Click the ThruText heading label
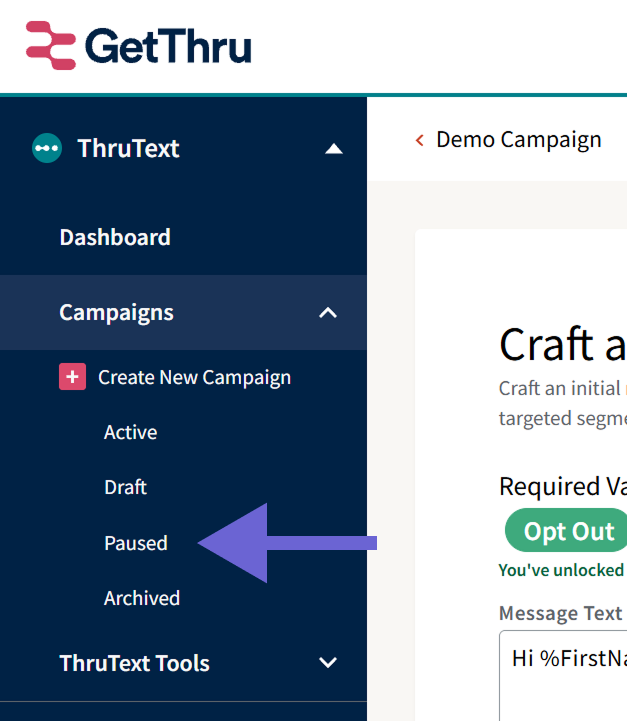627x721 pixels. (x=128, y=149)
